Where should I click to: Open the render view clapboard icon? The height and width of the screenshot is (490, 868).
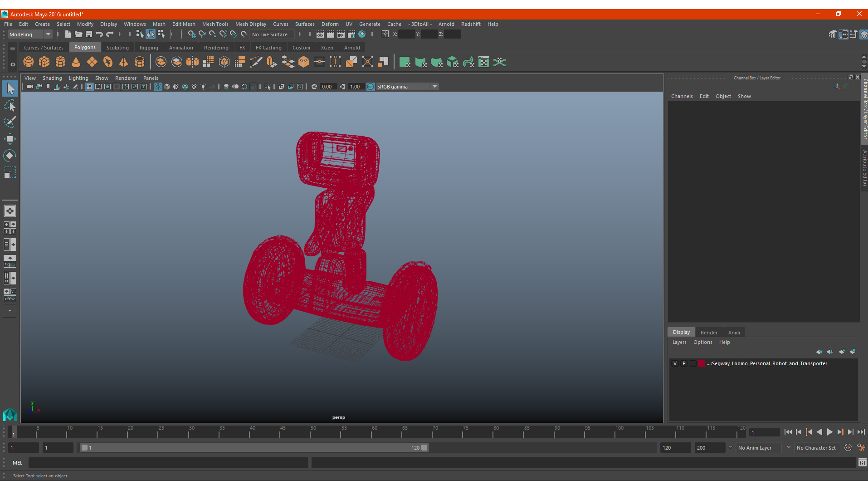320,34
